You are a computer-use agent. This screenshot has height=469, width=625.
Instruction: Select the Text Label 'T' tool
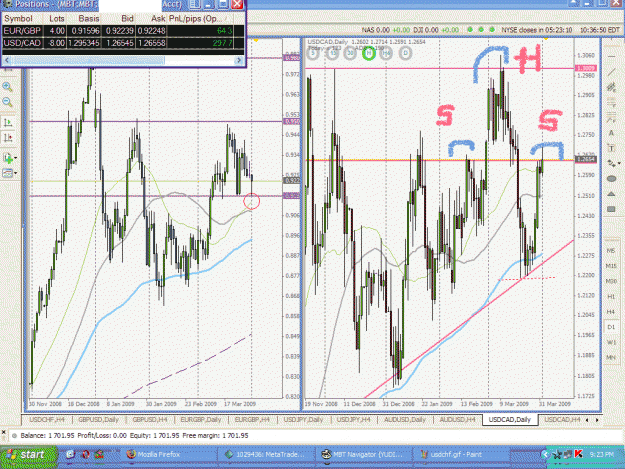coord(611,148)
